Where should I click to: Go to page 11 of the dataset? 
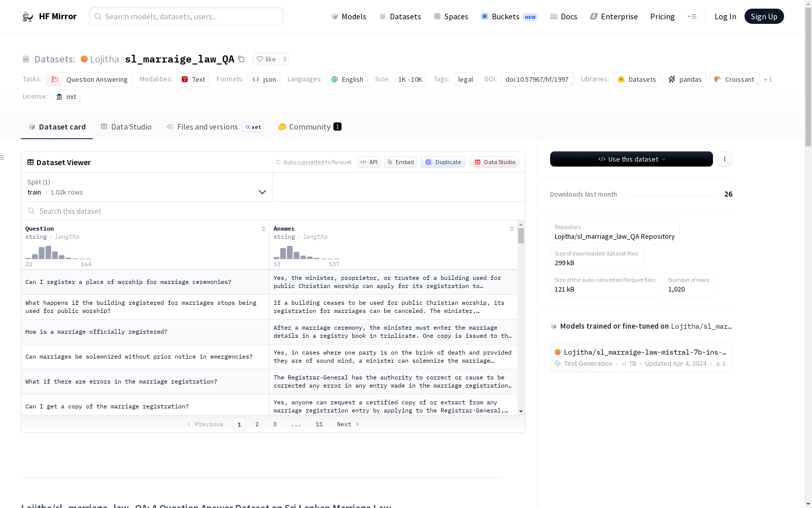point(319,424)
